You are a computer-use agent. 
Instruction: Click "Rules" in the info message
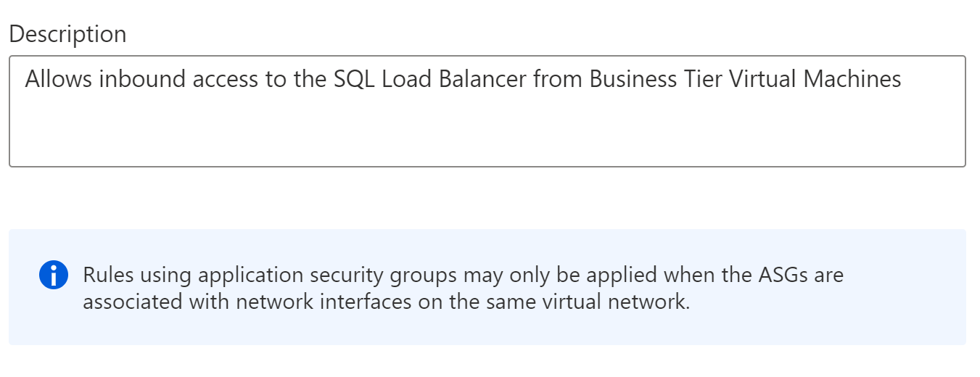[x=106, y=275]
